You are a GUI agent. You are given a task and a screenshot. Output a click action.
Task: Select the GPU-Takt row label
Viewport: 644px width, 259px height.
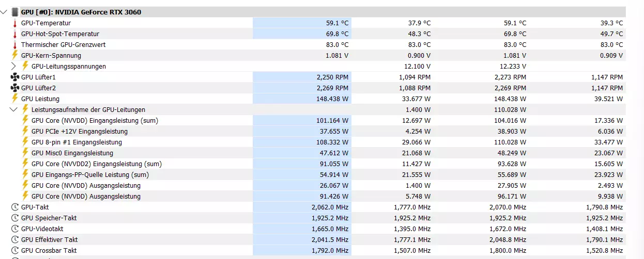[x=35, y=207]
